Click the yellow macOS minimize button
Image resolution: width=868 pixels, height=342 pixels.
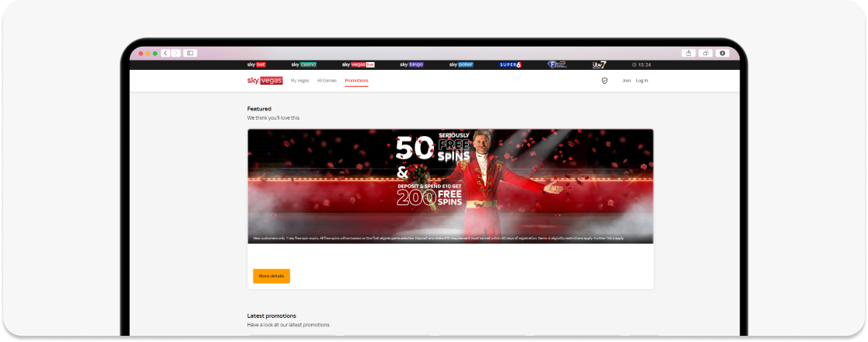pyautogui.click(x=148, y=53)
